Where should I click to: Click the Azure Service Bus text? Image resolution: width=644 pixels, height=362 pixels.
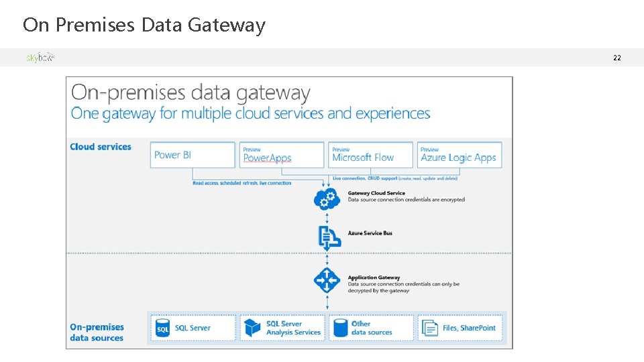tap(370, 233)
